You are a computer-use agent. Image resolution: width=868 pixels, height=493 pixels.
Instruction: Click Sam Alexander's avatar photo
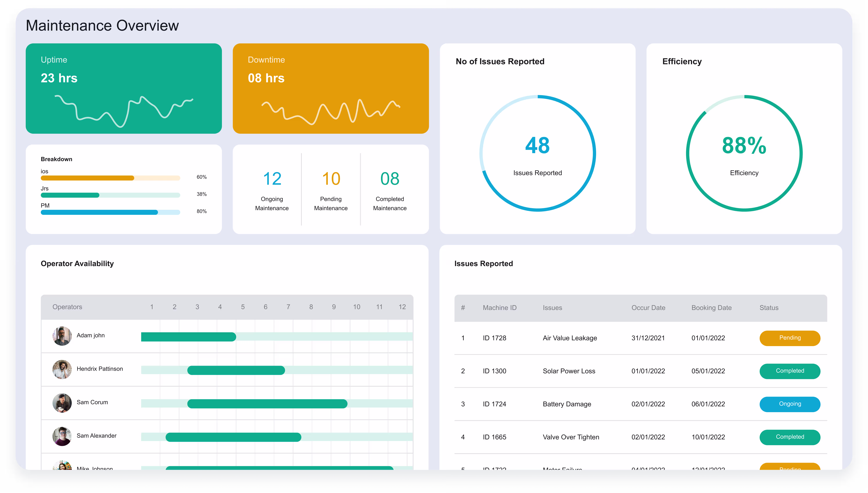pos(62,436)
